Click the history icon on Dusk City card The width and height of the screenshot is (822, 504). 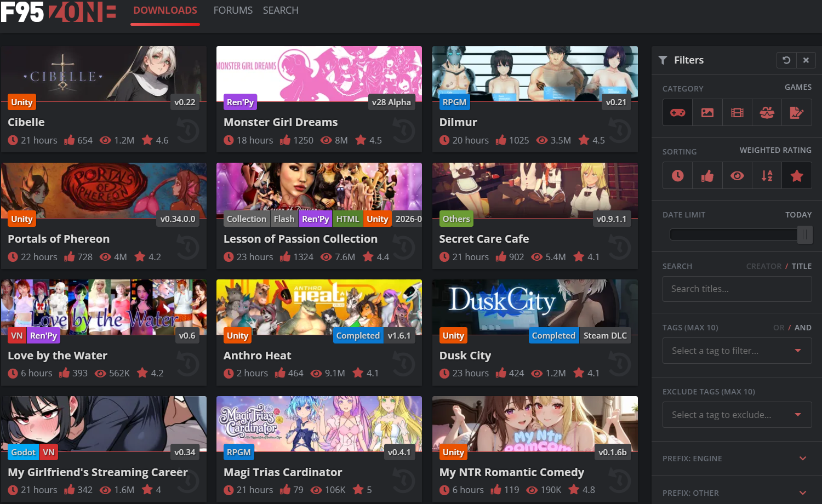tap(620, 364)
